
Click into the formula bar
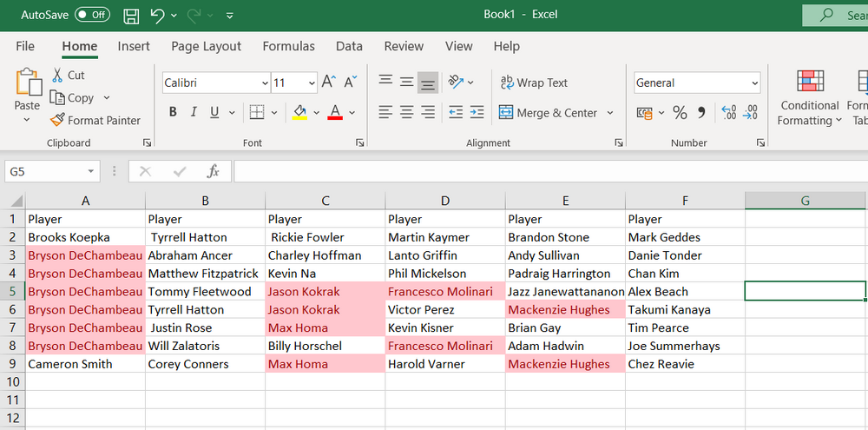[551, 172]
